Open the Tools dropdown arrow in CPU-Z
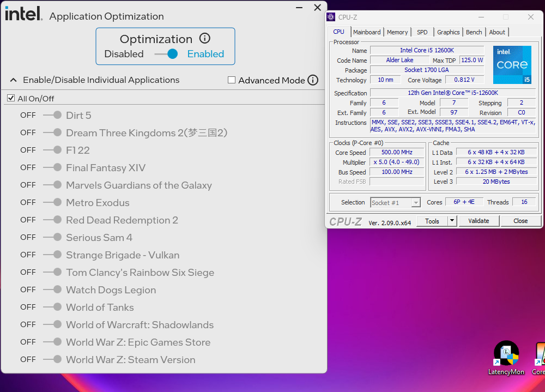The height and width of the screenshot is (392, 545). (x=452, y=220)
